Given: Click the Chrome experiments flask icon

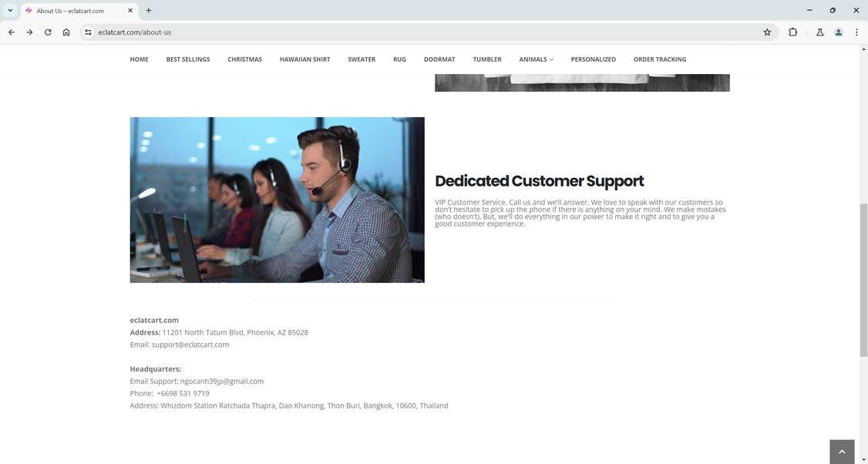Looking at the screenshot, I should pos(819,32).
